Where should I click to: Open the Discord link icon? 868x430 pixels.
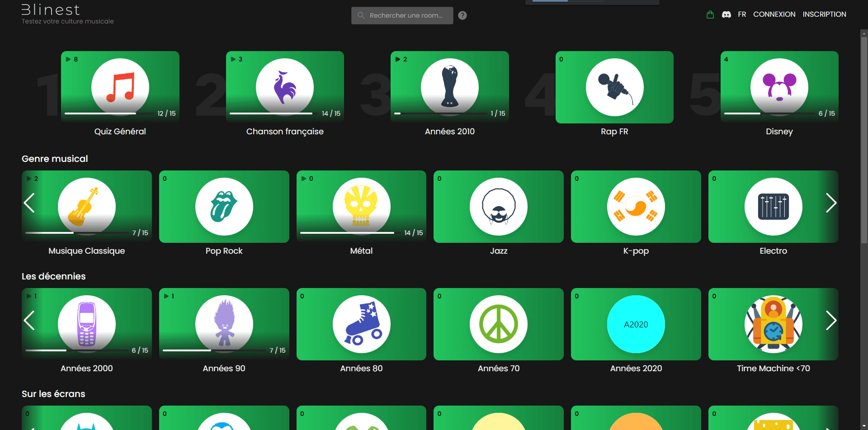click(726, 14)
